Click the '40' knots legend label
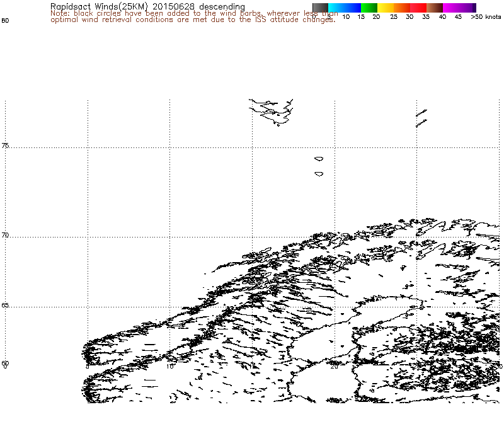The height and width of the screenshot is (441, 504). coord(443,17)
